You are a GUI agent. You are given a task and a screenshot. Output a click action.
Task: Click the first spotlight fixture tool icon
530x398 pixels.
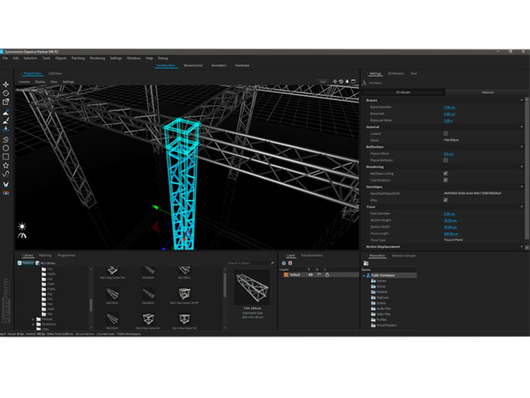6,113
